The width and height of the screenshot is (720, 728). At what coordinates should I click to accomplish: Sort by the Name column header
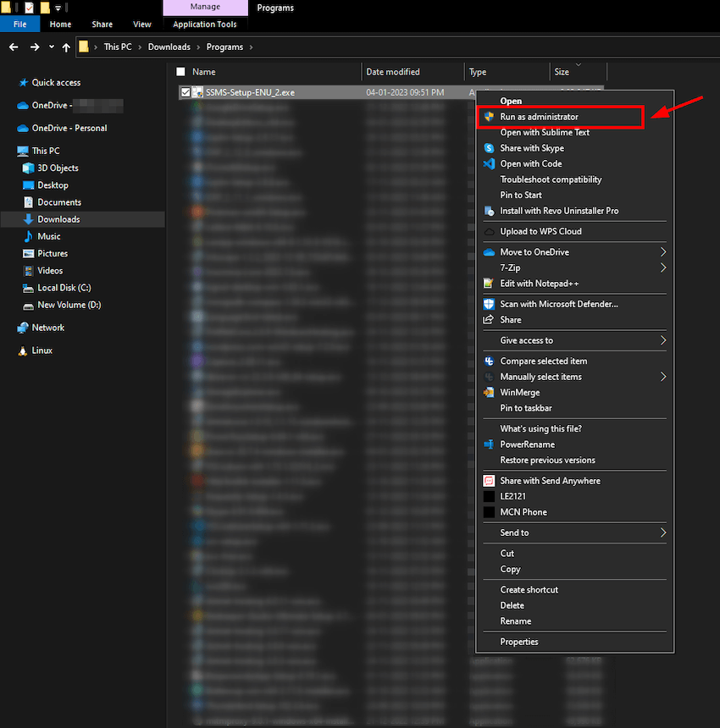(x=204, y=72)
